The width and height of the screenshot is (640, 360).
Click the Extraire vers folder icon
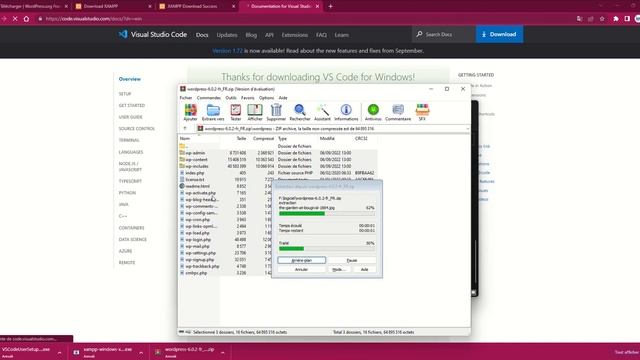[213, 110]
